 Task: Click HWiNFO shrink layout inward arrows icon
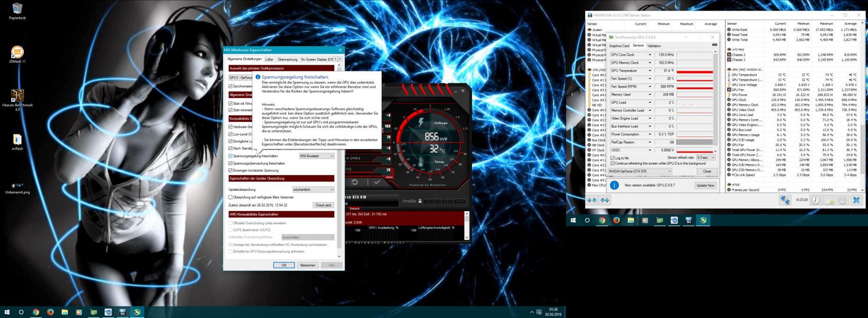[604, 200]
